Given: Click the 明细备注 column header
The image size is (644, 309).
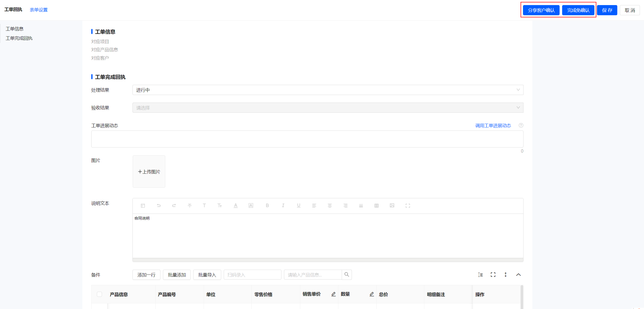Looking at the screenshot, I should point(436,294).
